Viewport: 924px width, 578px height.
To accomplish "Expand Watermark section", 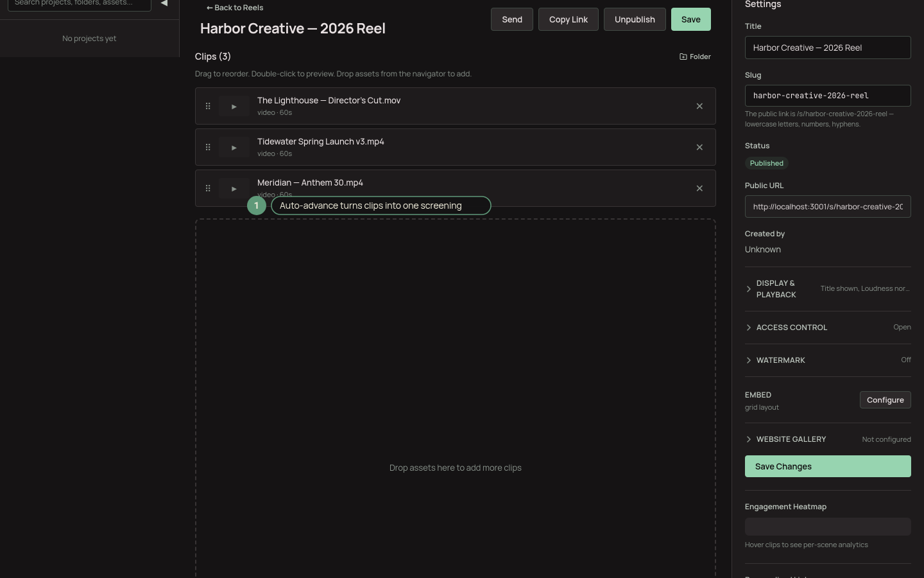I will coord(828,360).
